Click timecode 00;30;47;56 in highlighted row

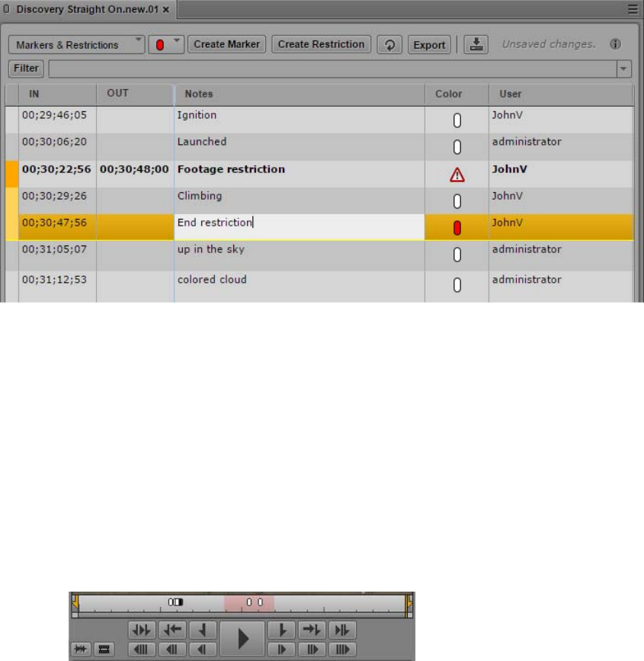[x=54, y=223]
